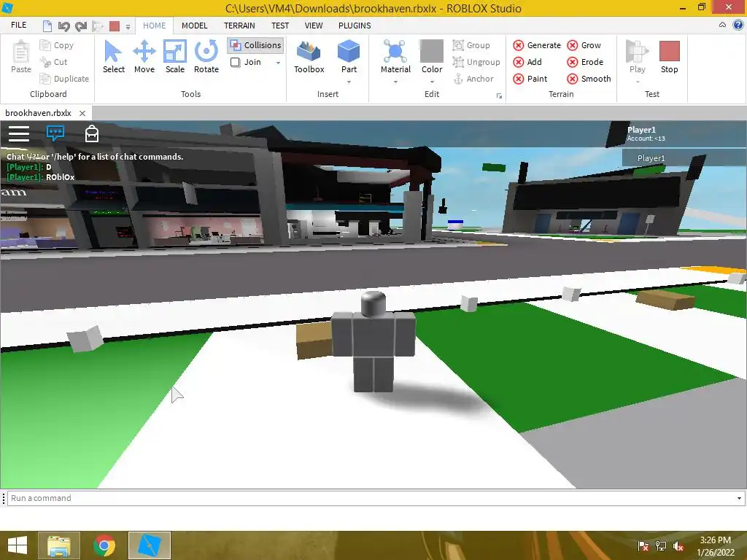Expand the Part dropdown arrow
This screenshot has height=560, width=747.
pos(349,82)
